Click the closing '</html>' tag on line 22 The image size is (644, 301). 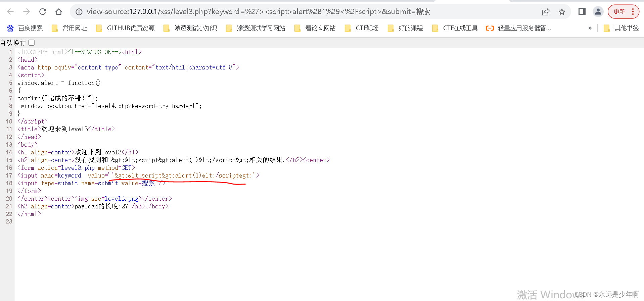29,214
